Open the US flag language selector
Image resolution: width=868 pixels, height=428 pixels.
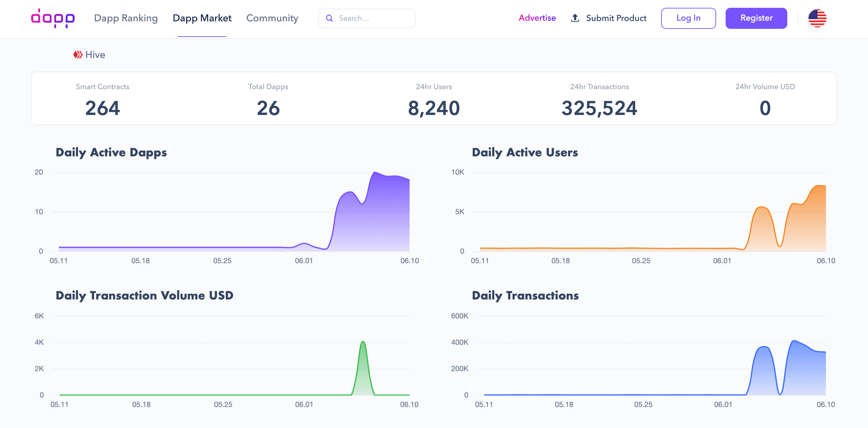(817, 18)
